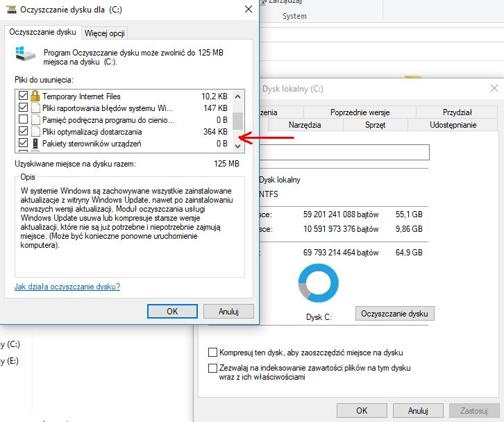This screenshot has height=422, width=504.
Task: Click the file icon beside Pliki raportowania błędów
Action: coord(35,108)
